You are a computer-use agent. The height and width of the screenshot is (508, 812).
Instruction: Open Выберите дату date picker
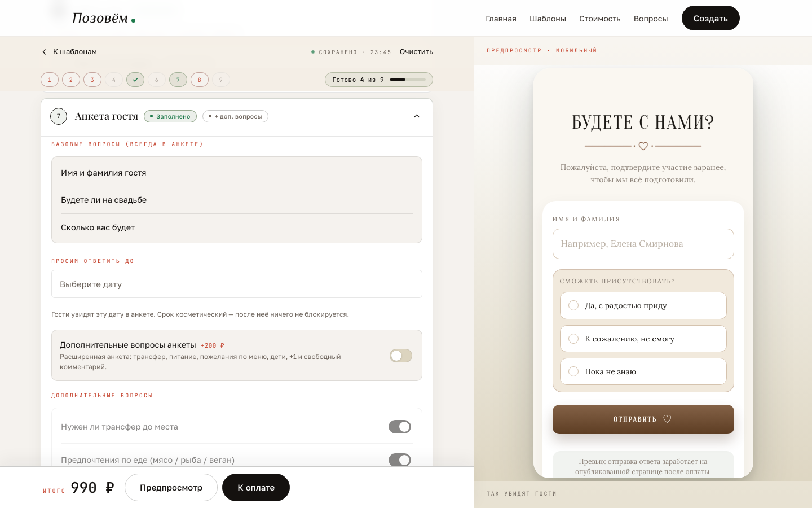point(237,284)
